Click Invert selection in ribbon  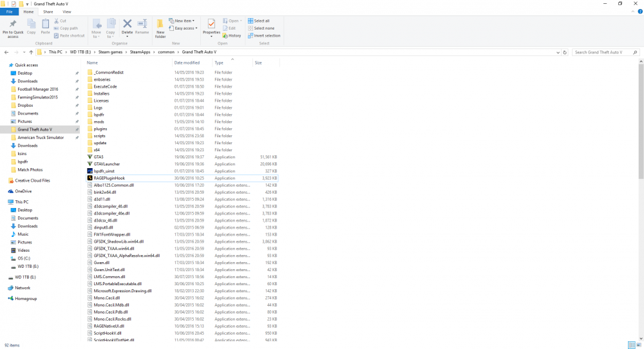pos(263,35)
